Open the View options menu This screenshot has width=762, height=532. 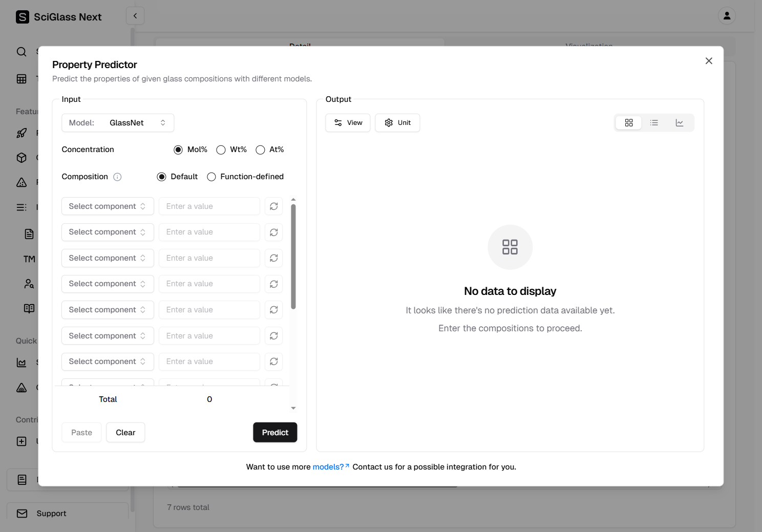click(x=348, y=123)
